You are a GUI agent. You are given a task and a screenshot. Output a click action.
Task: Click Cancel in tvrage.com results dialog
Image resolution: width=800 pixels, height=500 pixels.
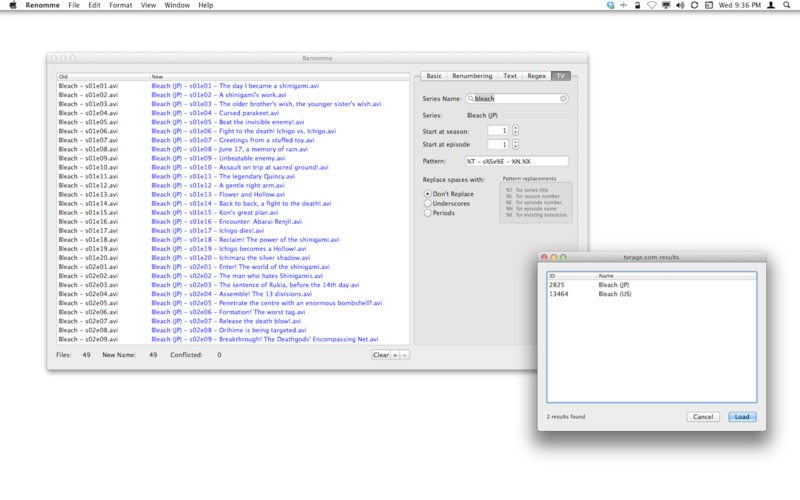(x=703, y=417)
